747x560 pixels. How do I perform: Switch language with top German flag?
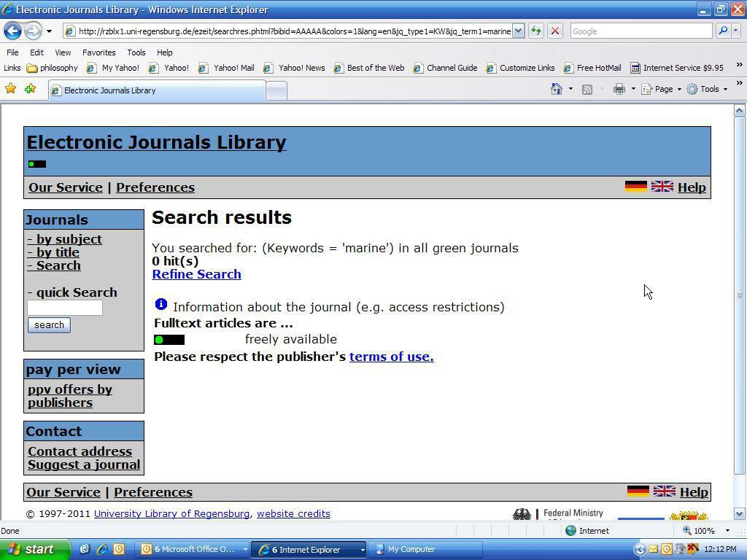click(636, 186)
